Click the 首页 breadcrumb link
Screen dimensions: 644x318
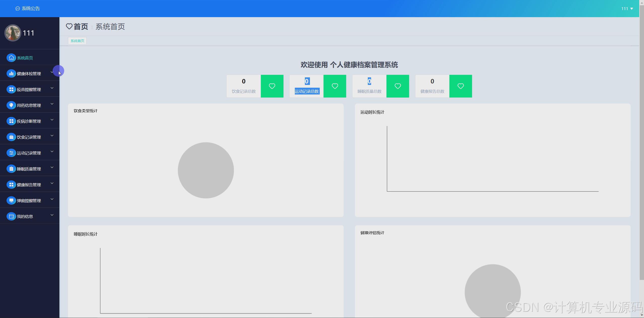pyautogui.click(x=81, y=26)
